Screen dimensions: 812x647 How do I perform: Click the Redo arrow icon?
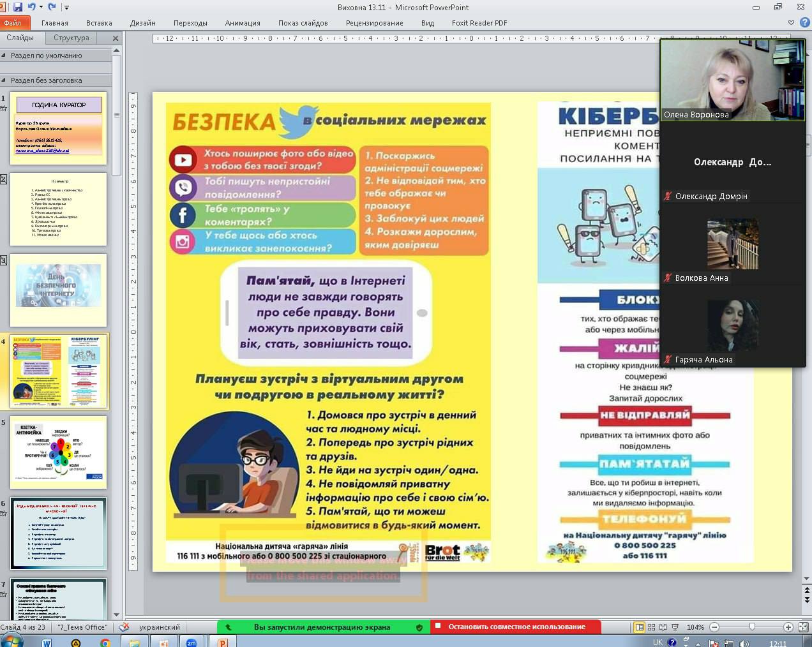tap(52, 7)
